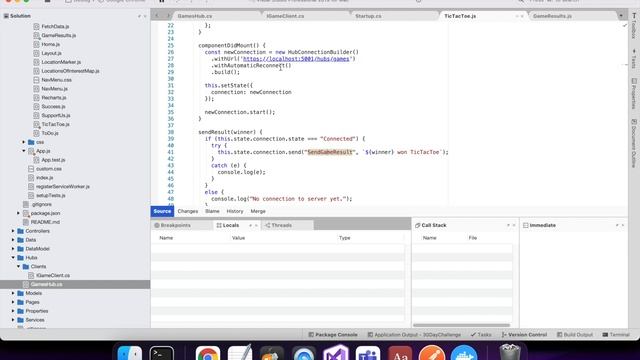The image size is (640, 360).
Task: Click the highlighted "SendGameResult" string
Action: pos(330,152)
